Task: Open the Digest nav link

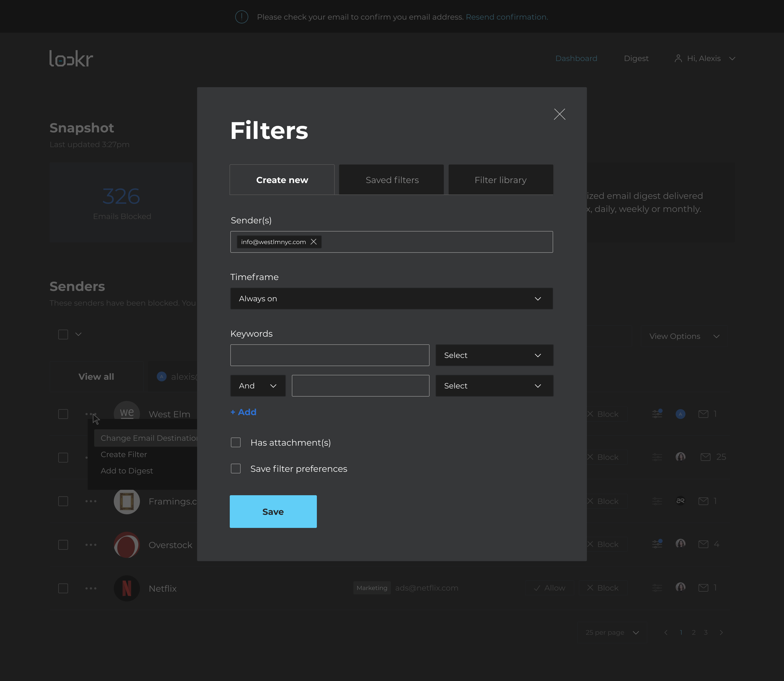Action: click(636, 59)
